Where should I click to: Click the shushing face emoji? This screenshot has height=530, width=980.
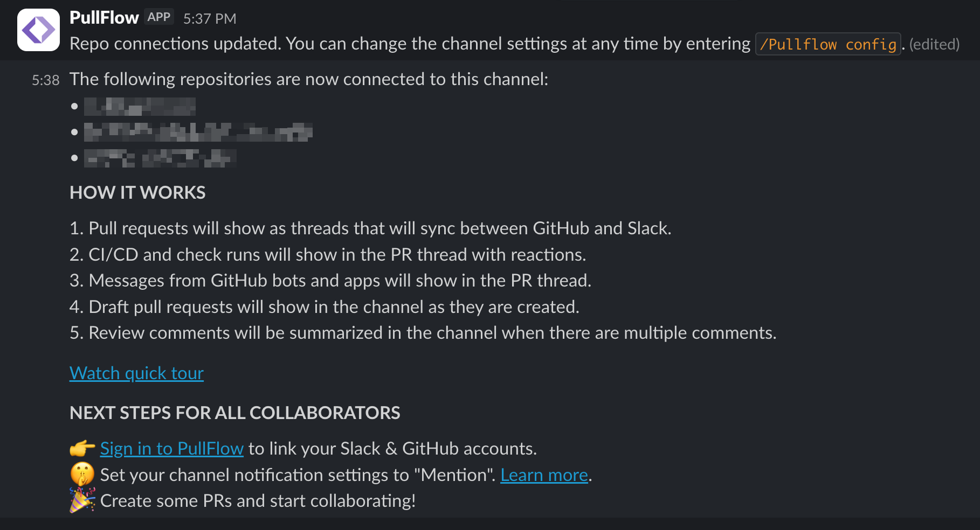[x=82, y=475]
